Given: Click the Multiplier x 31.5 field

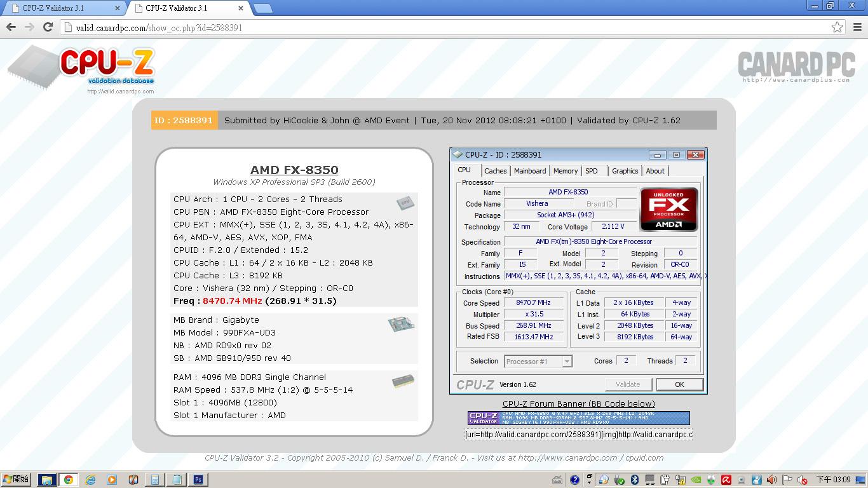Looking at the screenshot, I should [534, 315].
